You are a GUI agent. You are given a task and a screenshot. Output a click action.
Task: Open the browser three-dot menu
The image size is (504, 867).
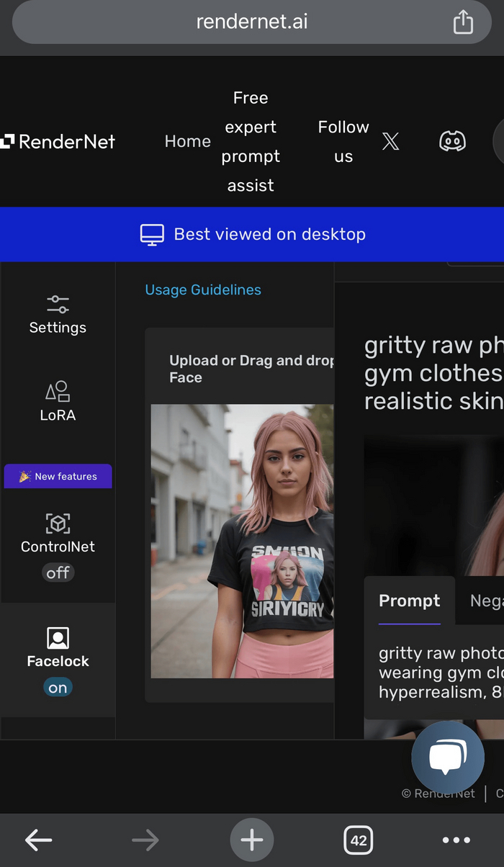point(456,840)
